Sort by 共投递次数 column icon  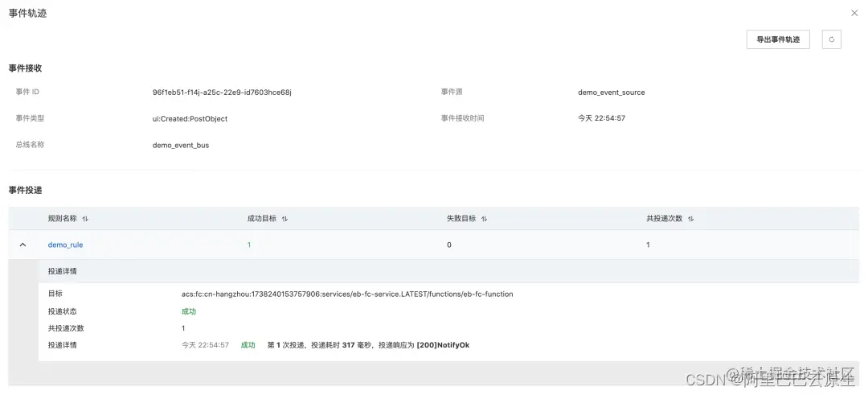(690, 219)
